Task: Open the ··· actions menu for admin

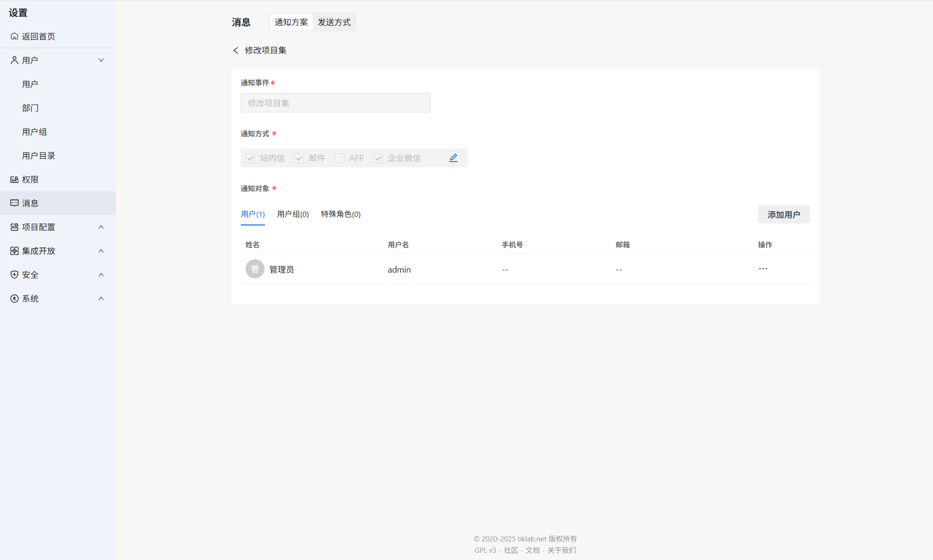Action: point(763,269)
